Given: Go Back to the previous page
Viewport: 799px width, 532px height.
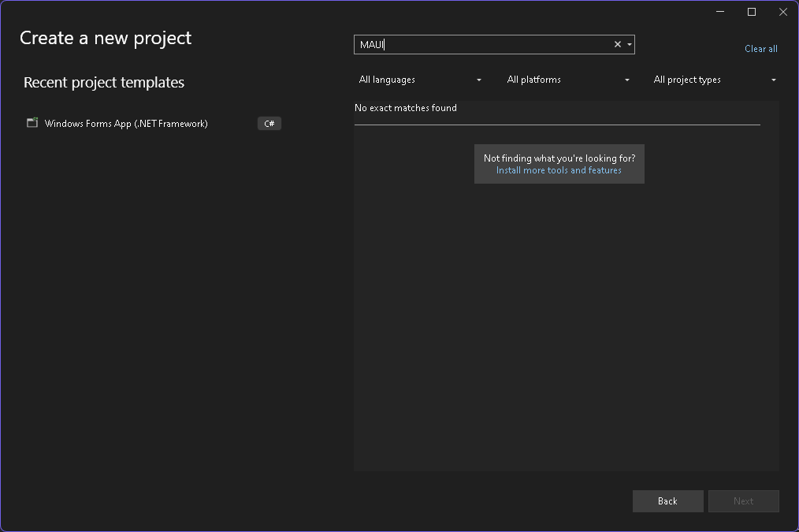Looking at the screenshot, I should point(667,501).
